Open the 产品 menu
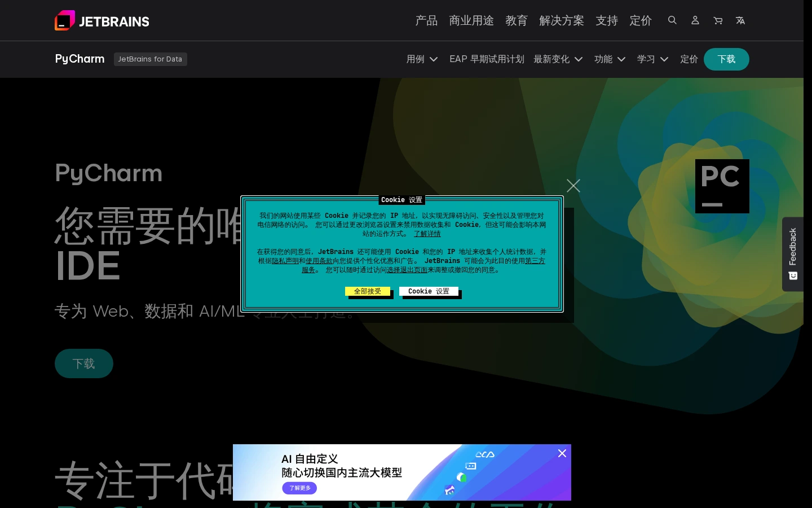Viewport: 812px width, 508px height. (x=426, y=20)
